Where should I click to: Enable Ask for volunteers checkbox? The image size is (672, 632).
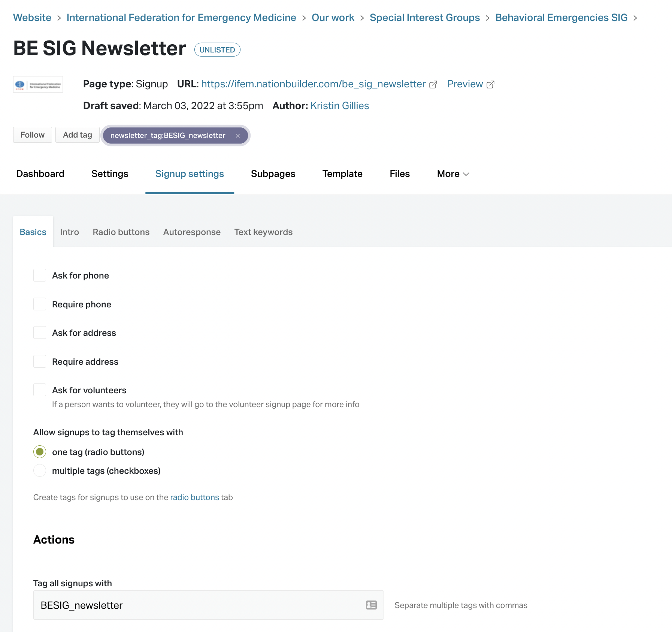pos(40,390)
